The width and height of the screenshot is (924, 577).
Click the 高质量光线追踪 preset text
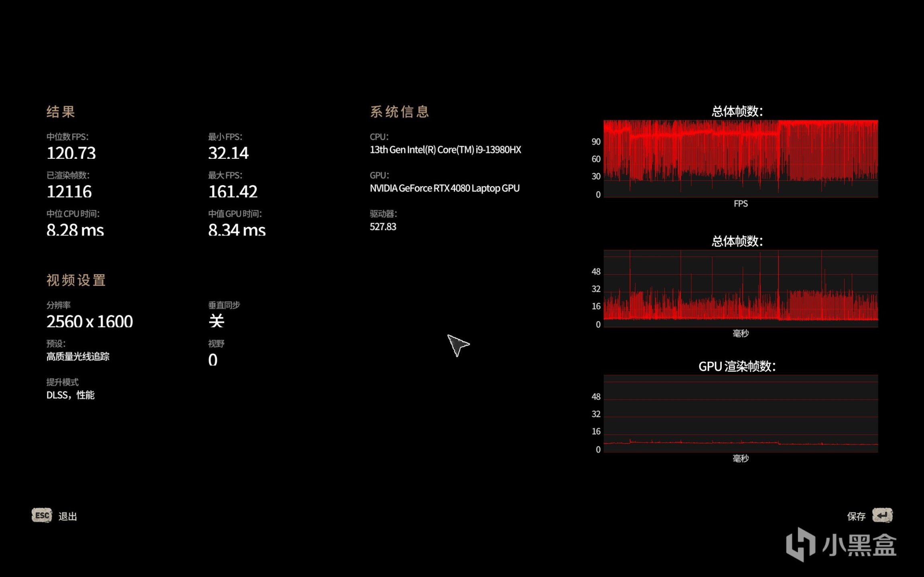(78, 356)
